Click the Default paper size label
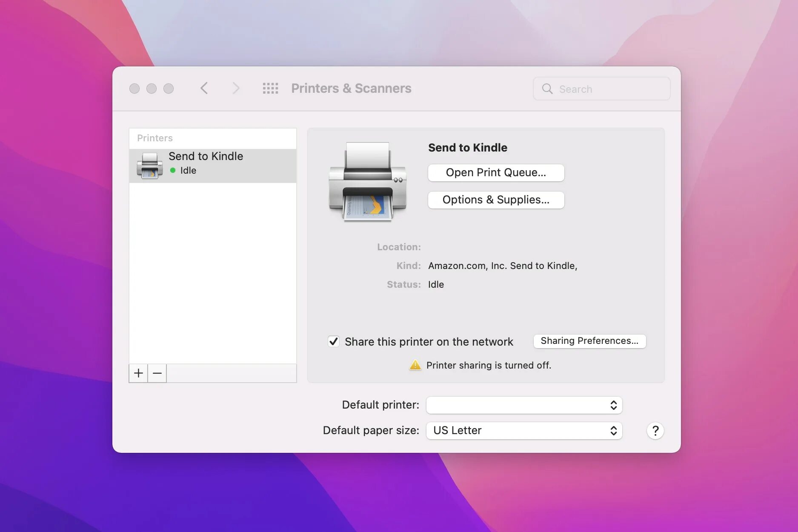 pos(371,430)
